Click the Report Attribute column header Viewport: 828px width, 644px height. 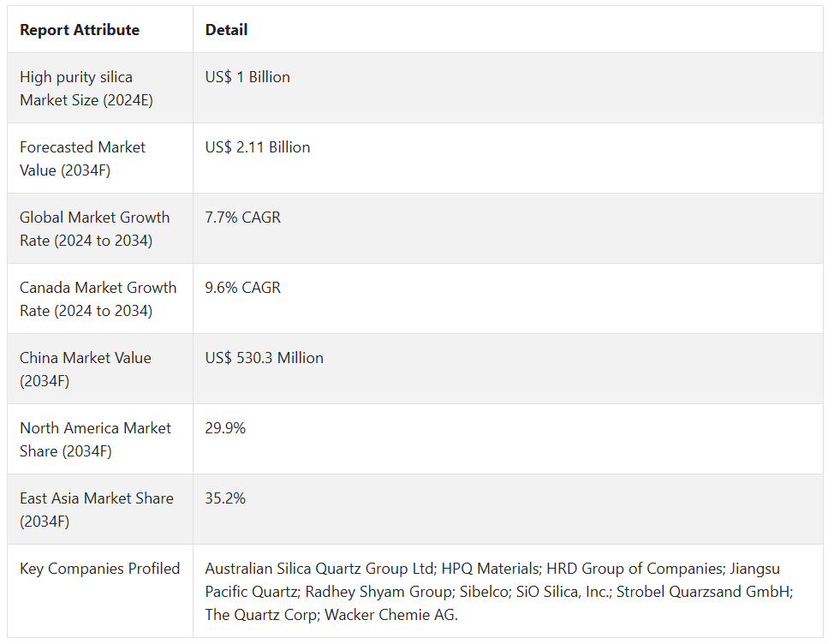80,30
